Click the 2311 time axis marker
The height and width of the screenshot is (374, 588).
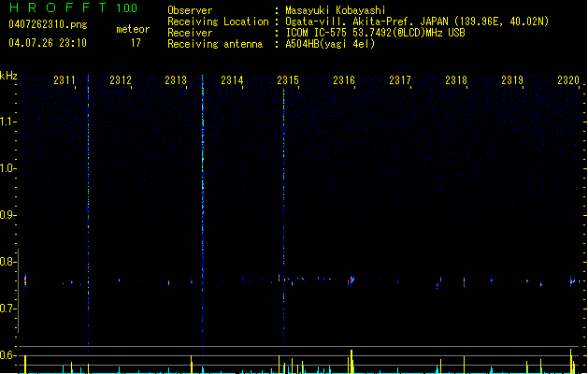pyautogui.click(x=65, y=80)
